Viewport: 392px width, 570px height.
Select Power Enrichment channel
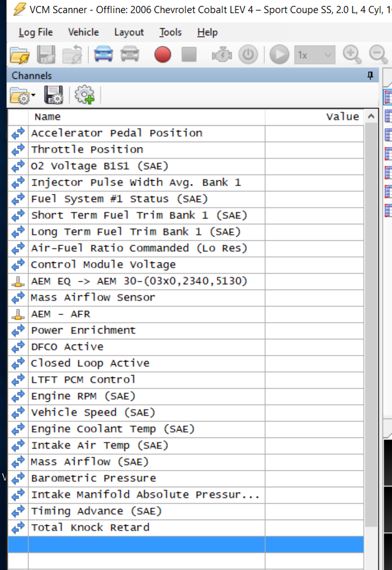point(186,330)
